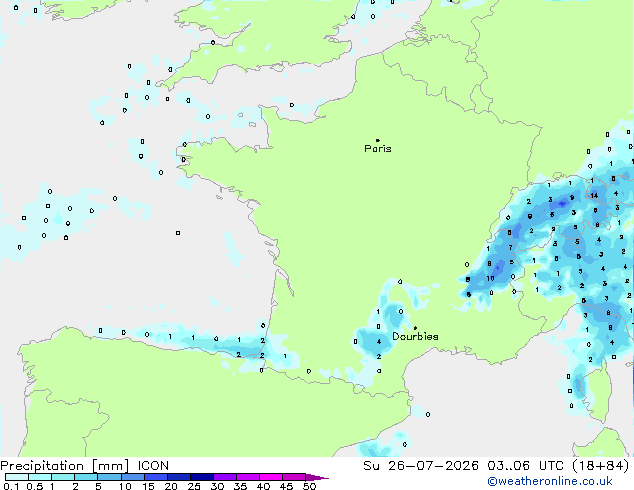Viewport: 634px width, 490px height.
Task: Pick the 5–10 mm legend swatch
Action: click(x=109, y=477)
